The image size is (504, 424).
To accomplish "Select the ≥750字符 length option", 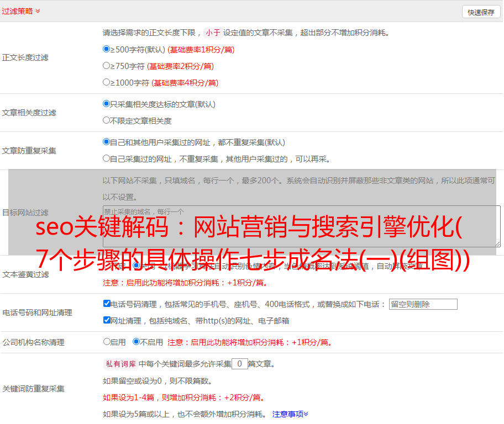I will [x=106, y=66].
